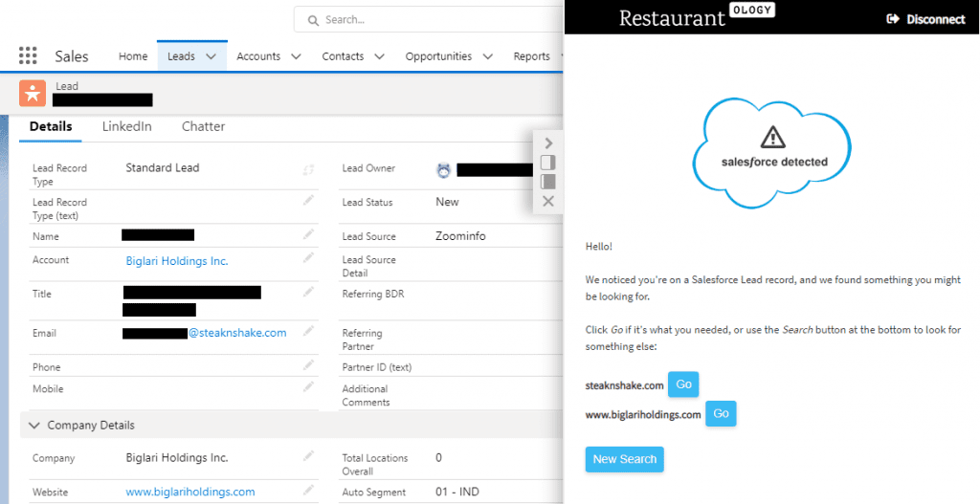Close the side panel with X

click(548, 201)
